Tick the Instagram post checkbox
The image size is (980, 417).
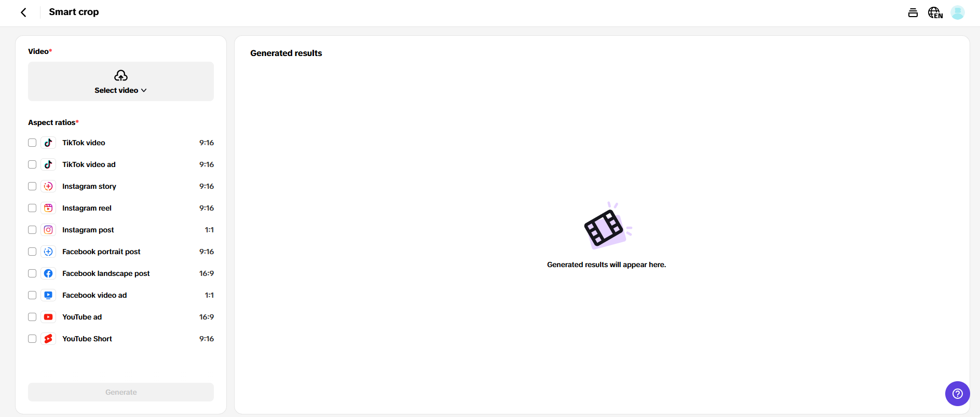(x=32, y=230)
